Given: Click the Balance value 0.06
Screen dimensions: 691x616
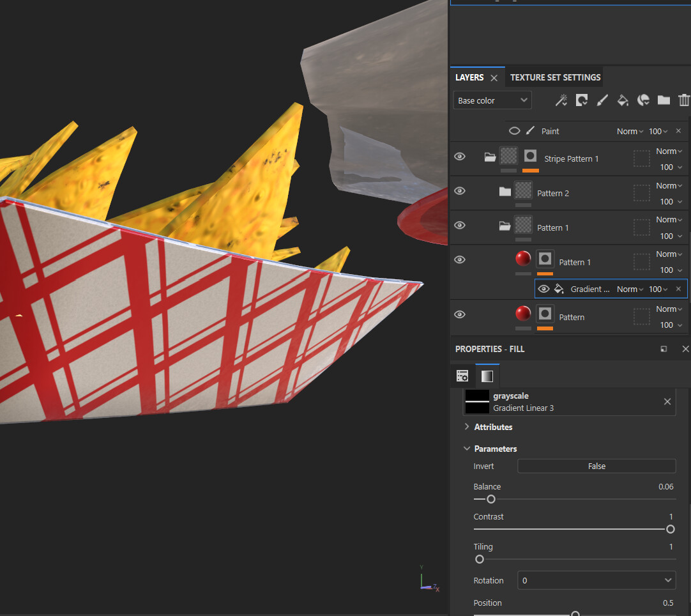Looking at the screenshot, I should tap(666, 486).
